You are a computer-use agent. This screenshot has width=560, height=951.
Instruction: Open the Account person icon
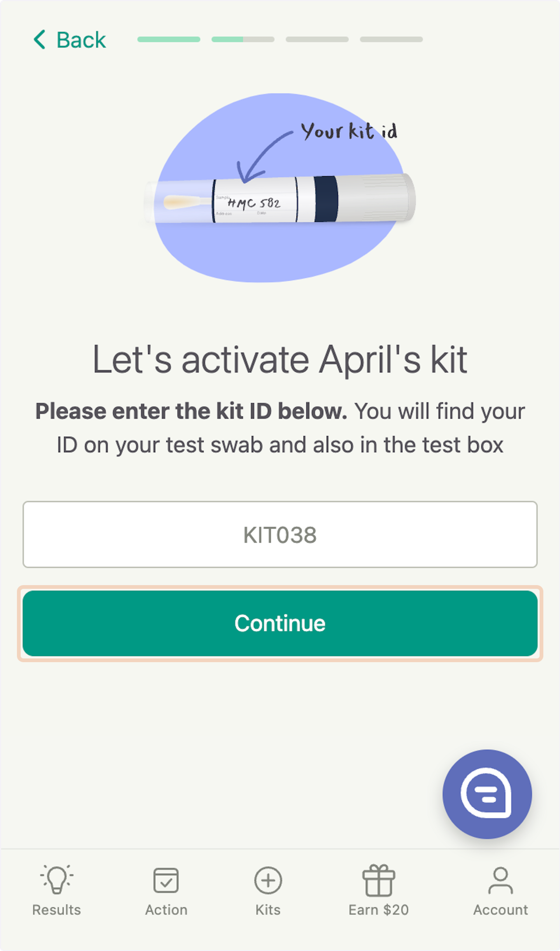click(x=500, y=880)
